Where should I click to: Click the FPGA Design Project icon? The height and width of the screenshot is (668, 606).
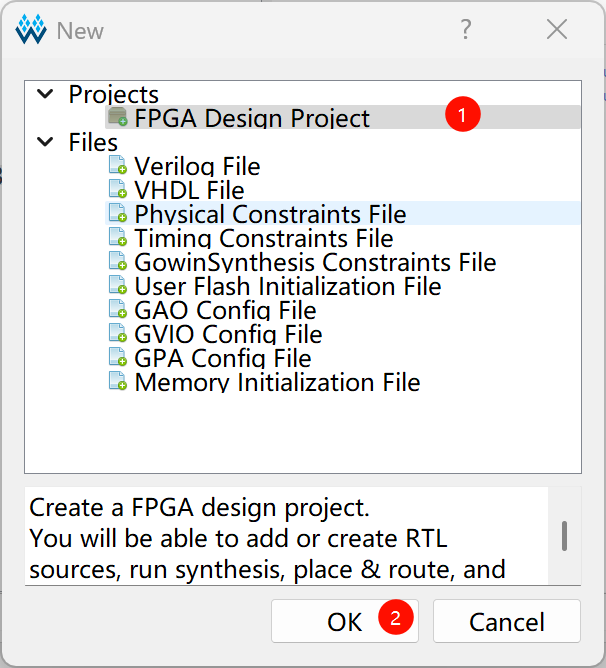(118, 117)
